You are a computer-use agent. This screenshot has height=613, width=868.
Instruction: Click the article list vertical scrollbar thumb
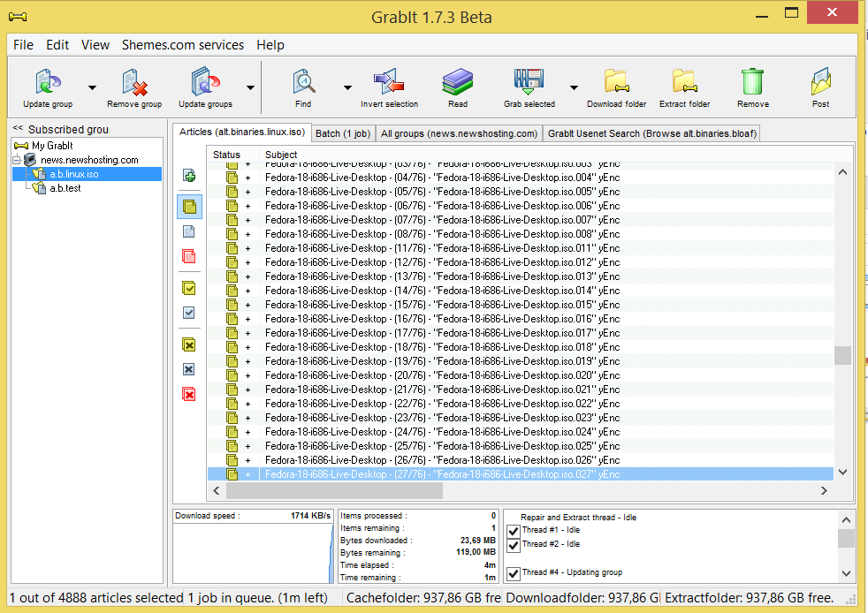click(842, 355)
